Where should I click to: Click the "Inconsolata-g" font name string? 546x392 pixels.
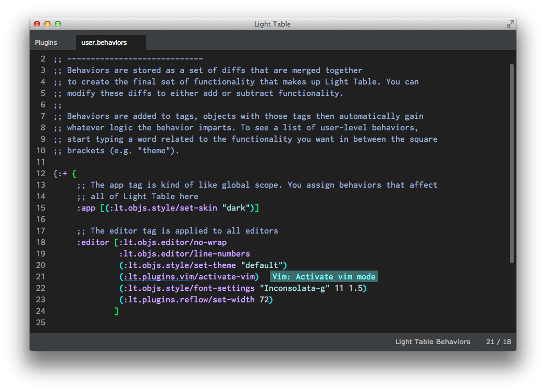294,288
